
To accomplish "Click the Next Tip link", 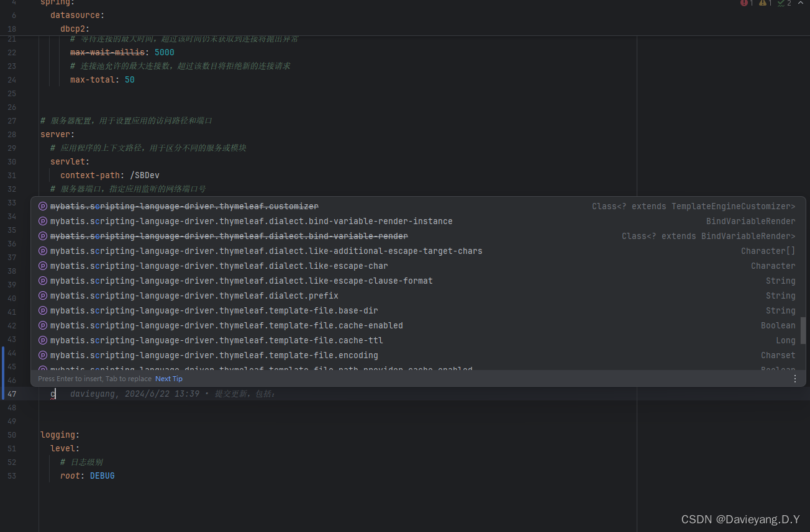I will click(x=169, y=379).
